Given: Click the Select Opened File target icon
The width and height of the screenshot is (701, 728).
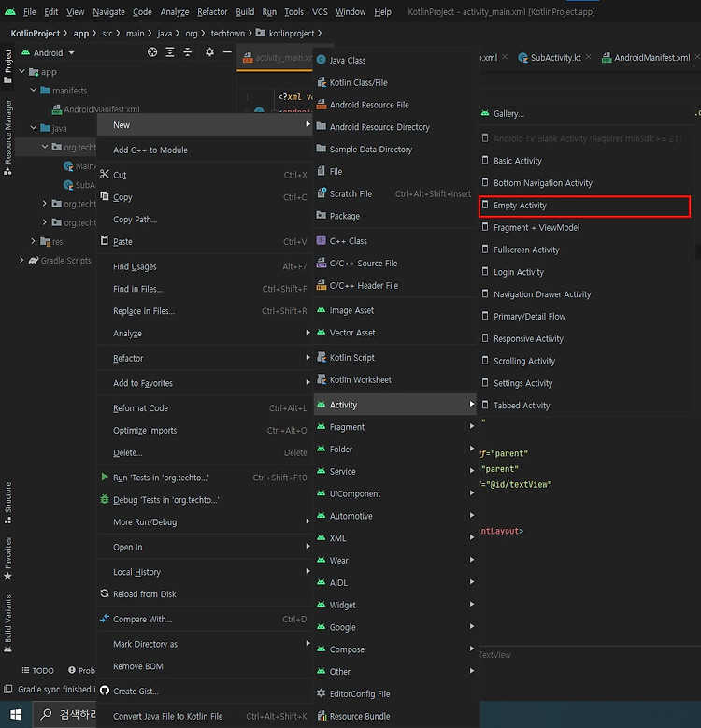Looking at the screenshot, I should point(152,52).
